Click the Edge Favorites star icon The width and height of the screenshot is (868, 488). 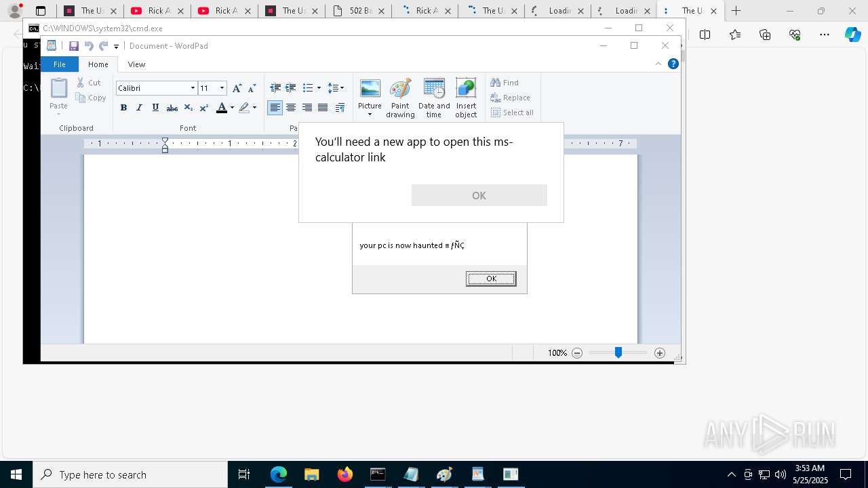tap(735, 35)
